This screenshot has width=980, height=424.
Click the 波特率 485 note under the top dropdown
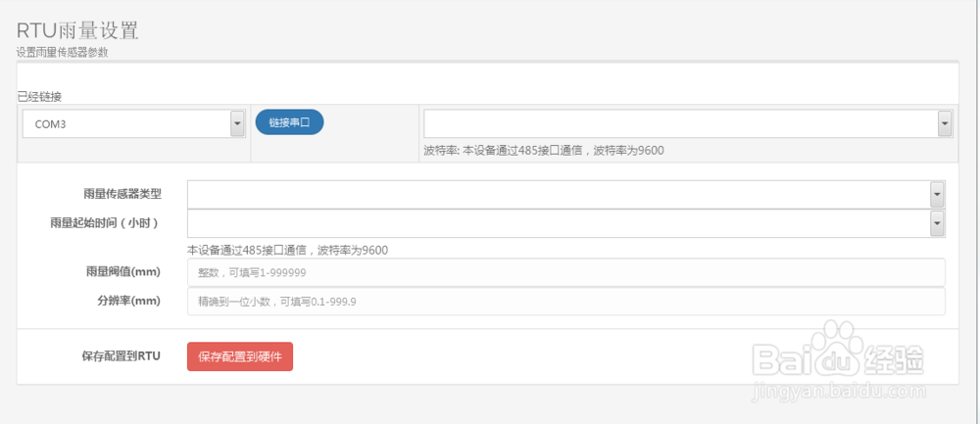(x=544, y=151)
